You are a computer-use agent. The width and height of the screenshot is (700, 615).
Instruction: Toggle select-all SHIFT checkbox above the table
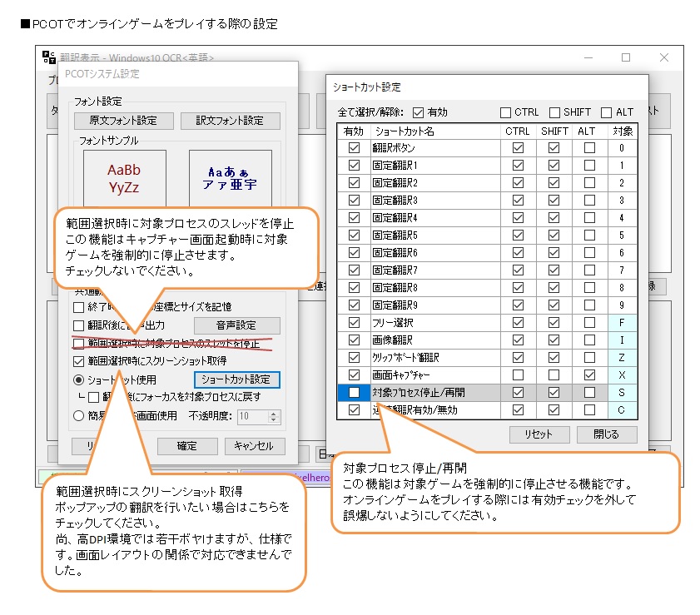click(x=554, y=112)
